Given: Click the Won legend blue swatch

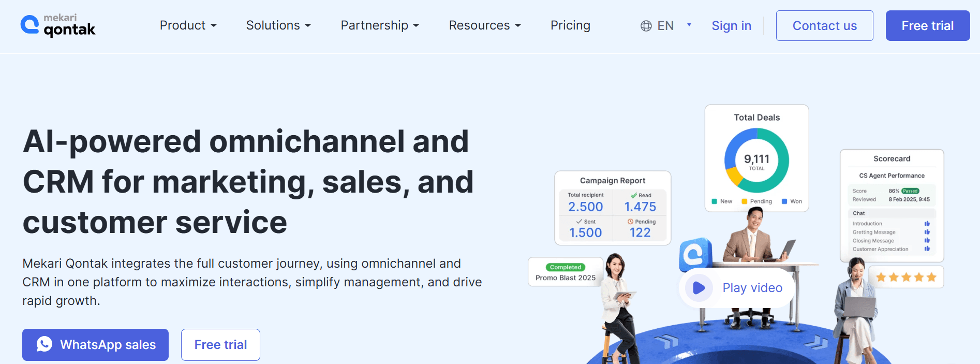Looking at the screenshot, I should coord(784,201).
